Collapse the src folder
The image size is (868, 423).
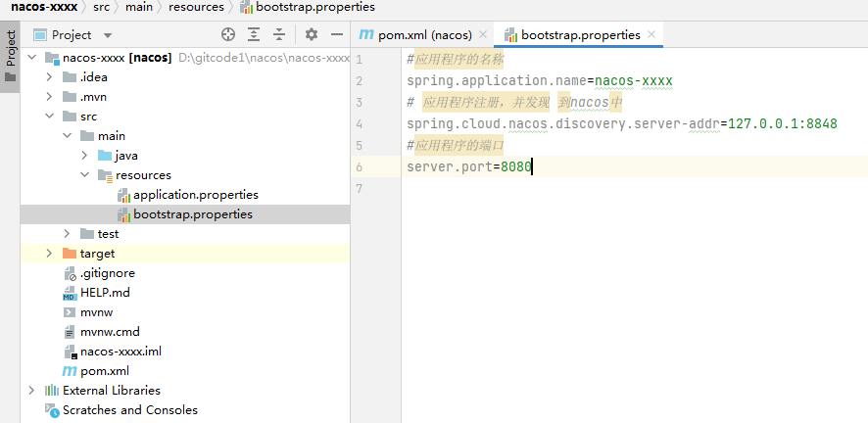pyautogui.click(x=49, y=117)
